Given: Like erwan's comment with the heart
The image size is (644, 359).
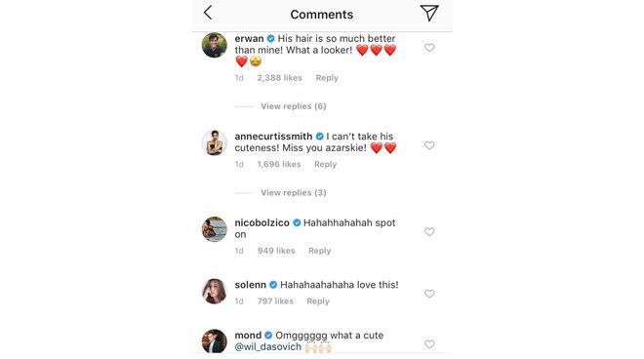Looking at the screenshot, I should point(429,48).
